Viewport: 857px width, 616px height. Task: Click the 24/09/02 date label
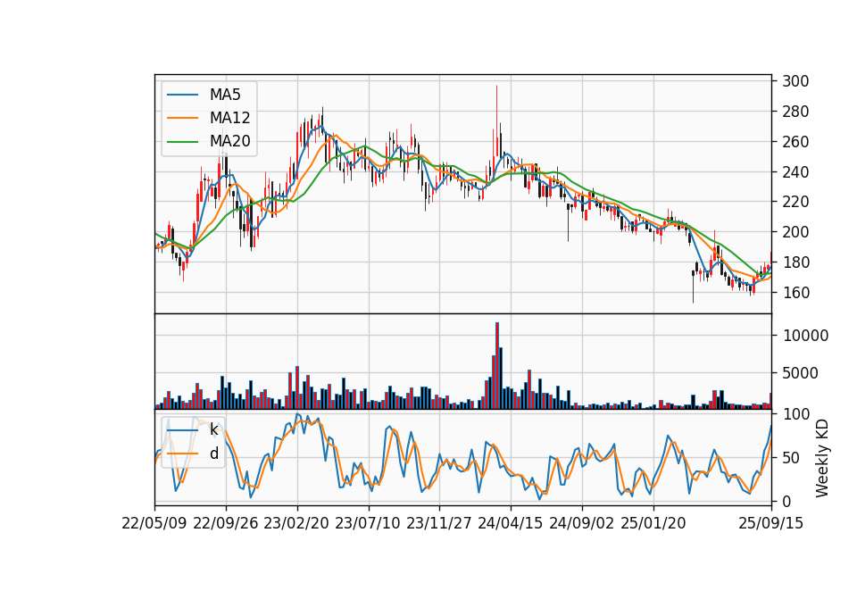(x=581, y=523)
